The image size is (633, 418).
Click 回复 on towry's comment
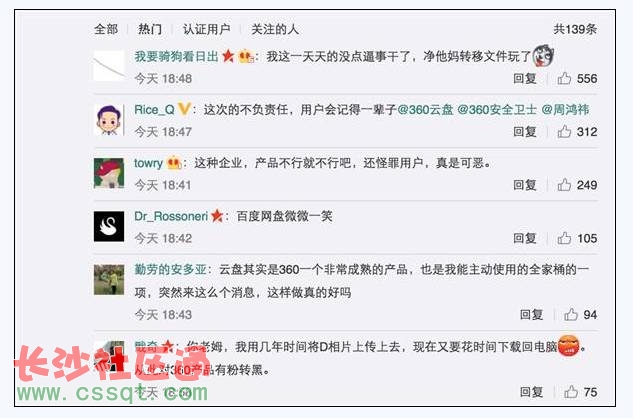(x=525, y=185)
